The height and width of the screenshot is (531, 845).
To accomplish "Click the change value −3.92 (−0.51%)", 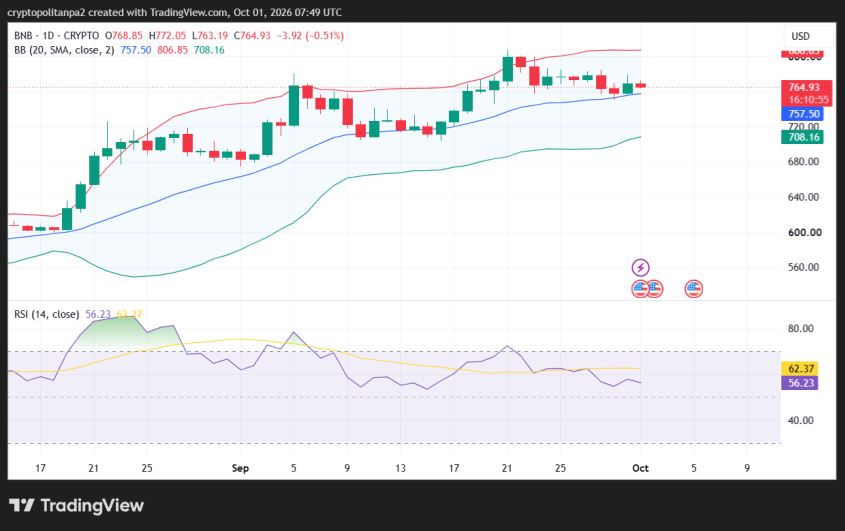I will tap(310, 36).
